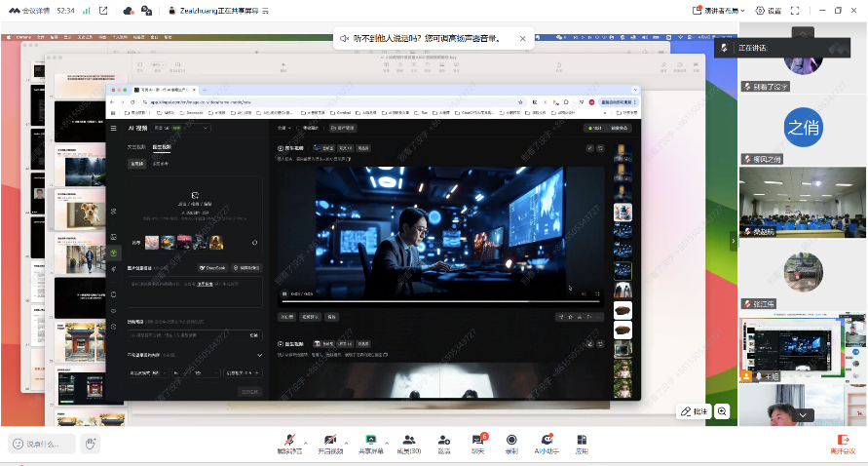Click the zoom magnifier beside Annotate

(x=723, y=411)
